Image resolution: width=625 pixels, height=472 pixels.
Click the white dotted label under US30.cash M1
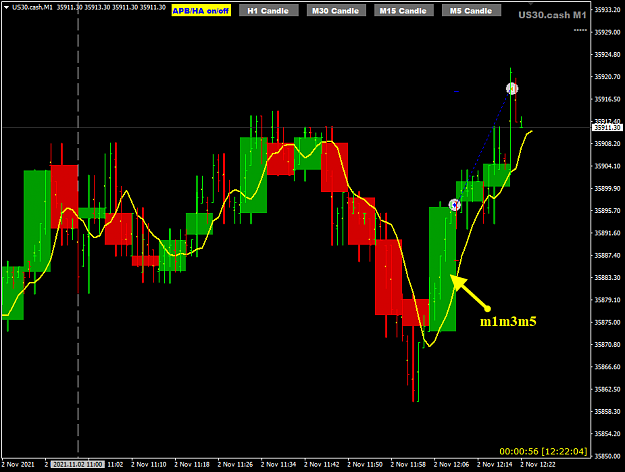(x=580, y=30)
